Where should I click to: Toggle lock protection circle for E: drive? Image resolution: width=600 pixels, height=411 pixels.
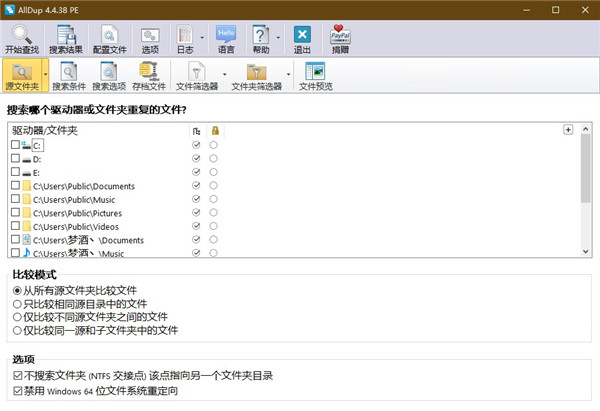click(x=214, y=172)
